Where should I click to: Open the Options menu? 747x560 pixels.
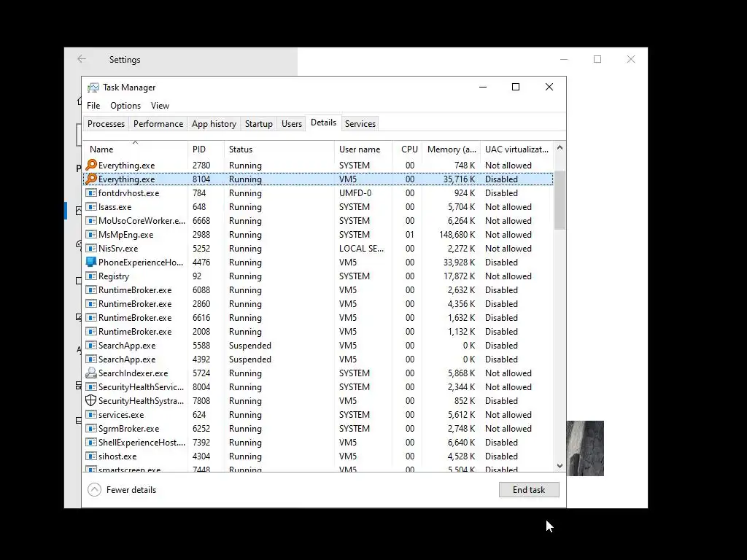125,106
